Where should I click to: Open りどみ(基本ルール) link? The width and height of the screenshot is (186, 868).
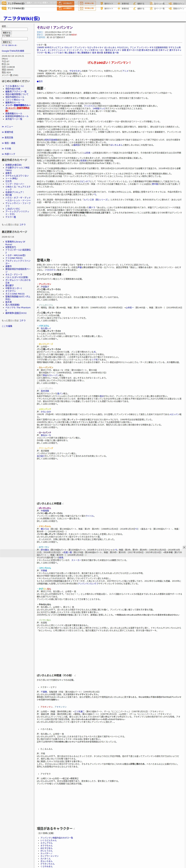click(14, 86)
